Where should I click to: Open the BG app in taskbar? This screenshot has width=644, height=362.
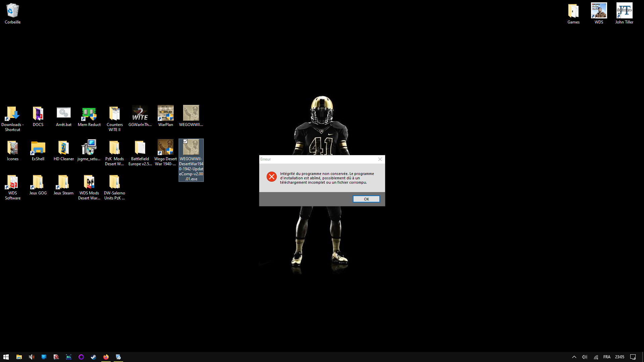[69, 357]
